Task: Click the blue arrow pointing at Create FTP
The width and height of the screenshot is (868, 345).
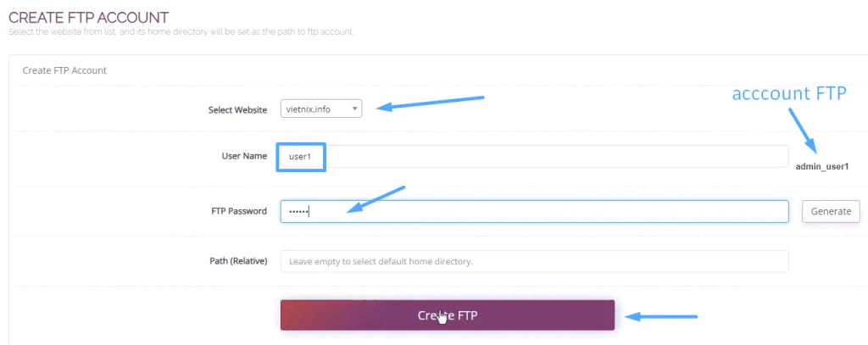Action: [x=661, y=317]
